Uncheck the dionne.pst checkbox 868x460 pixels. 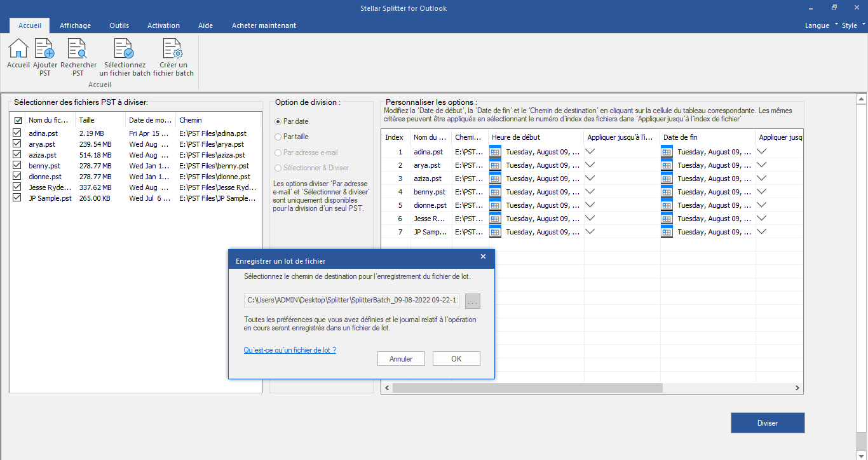pos(17,176)
